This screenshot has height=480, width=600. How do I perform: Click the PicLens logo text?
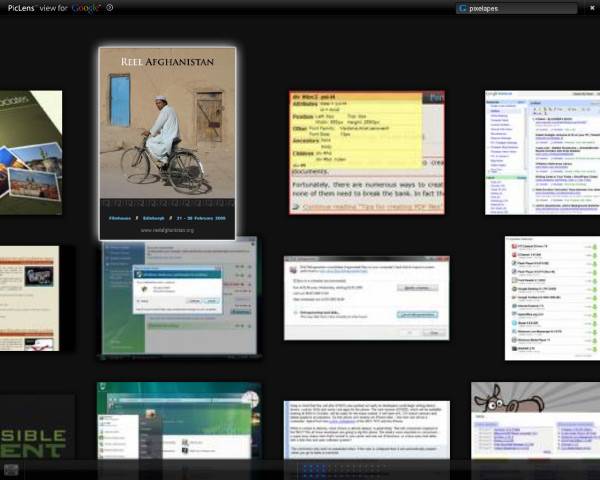click(x=21, y=8)
